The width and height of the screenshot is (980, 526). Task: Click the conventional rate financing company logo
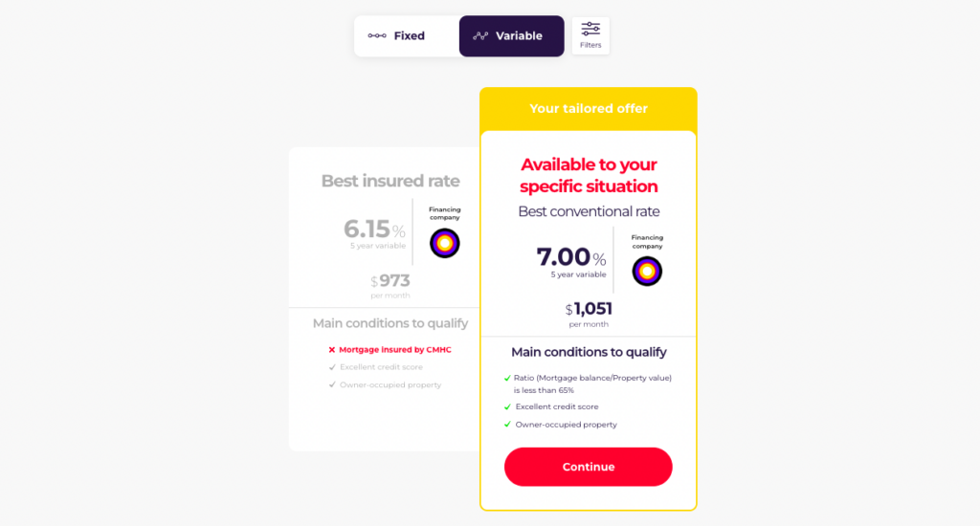coord(647,271)
